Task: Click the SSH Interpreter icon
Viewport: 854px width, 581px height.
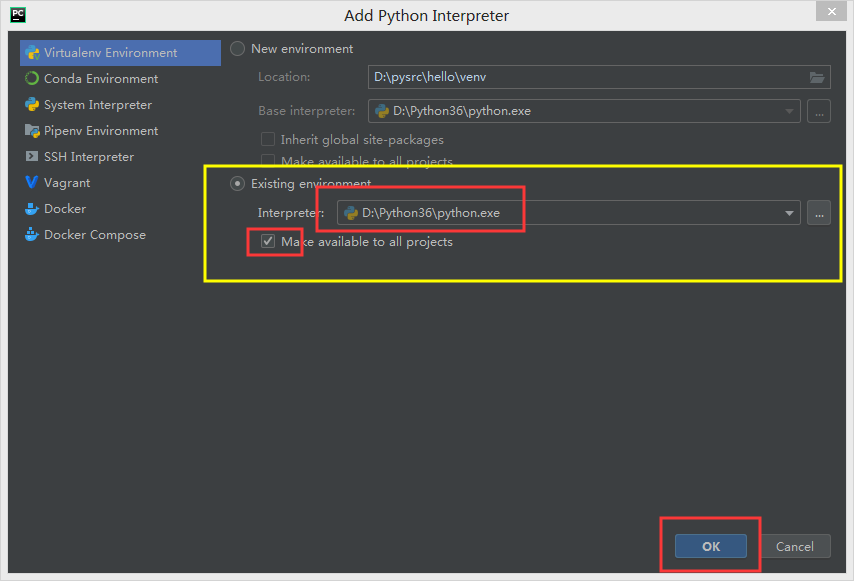Action: [x=32, y=157]
